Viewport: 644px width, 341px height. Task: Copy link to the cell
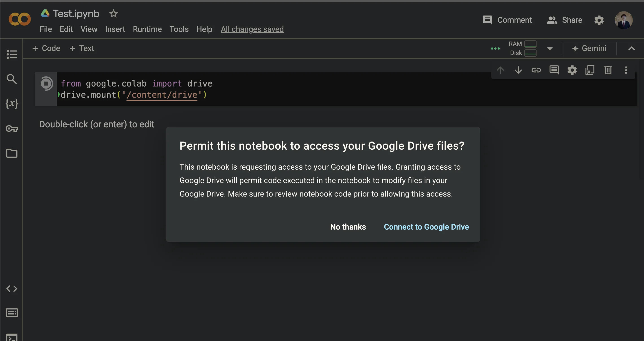pyautogui.click(x=536, y=70)
